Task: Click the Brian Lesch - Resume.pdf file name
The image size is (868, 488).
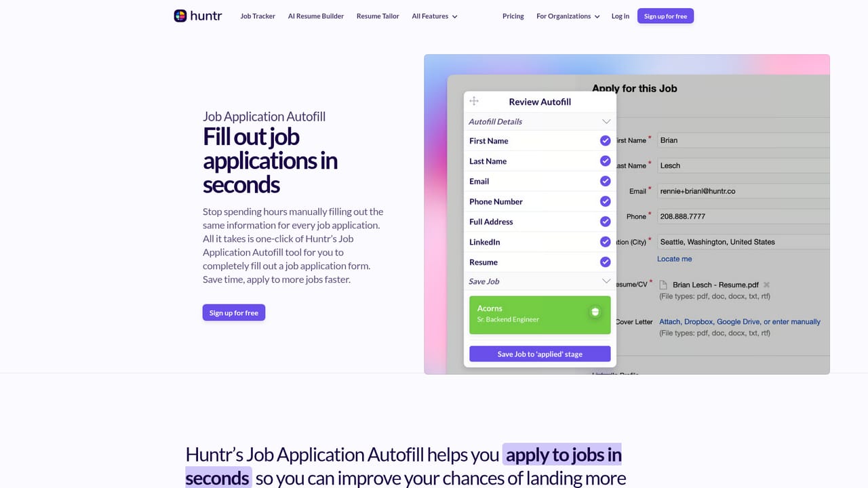Action: click(715, 285)
